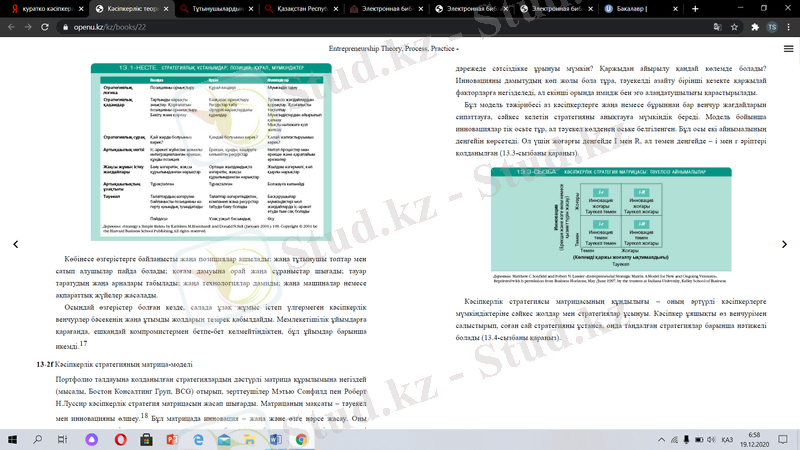Switch keyboard language КАЗ indicator

pos(727,439)
